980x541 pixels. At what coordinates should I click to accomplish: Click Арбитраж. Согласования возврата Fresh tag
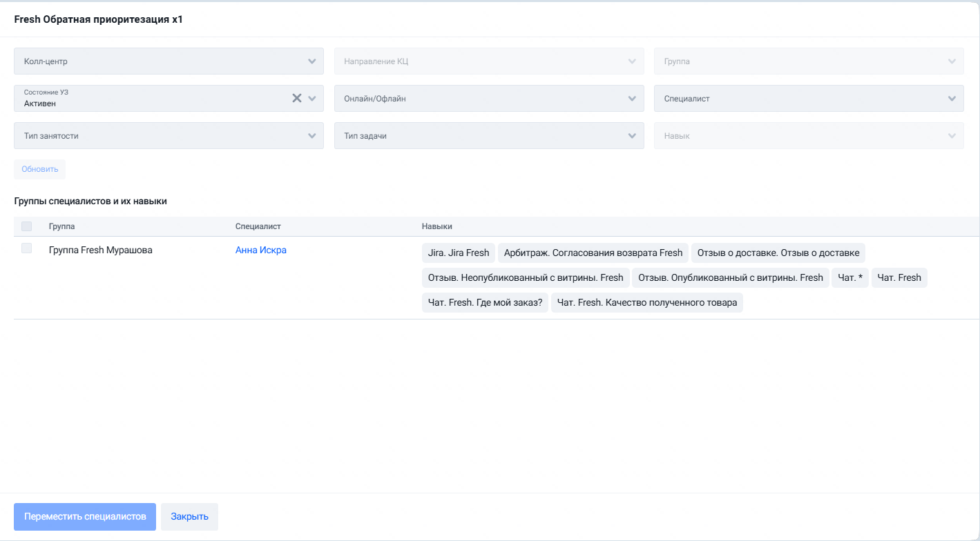point(593,253)
